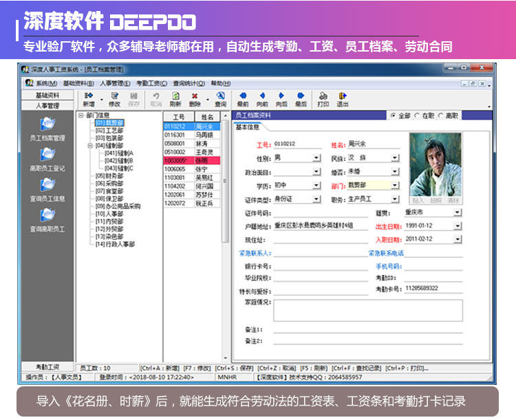This screenshot has height=420, width=516.
Task: Click the 家庭情况 text area
Action: click(368, 310)
